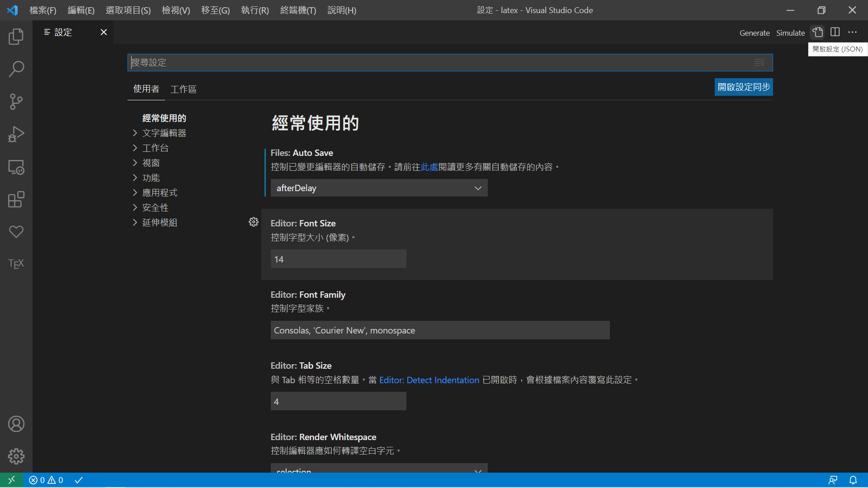Click the 搜尋設定 search input field
The width and height of the screenshot is (868, 488).
439,62
